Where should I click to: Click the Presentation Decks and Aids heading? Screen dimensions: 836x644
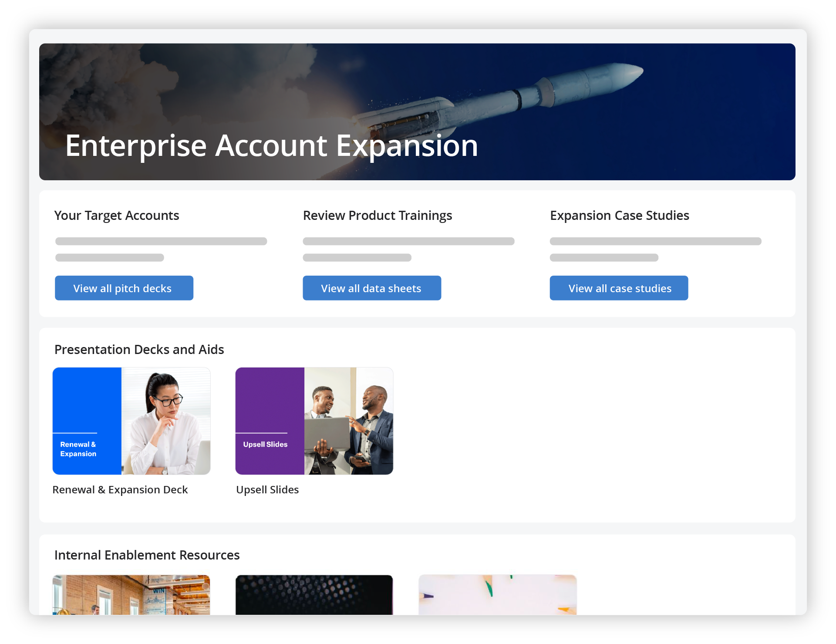coord(139,349)
